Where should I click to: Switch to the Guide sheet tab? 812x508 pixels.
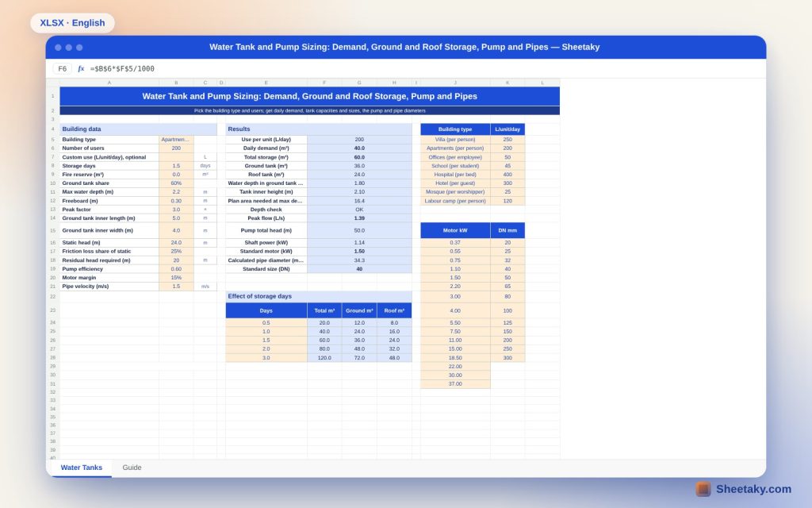tap(132, 467)
